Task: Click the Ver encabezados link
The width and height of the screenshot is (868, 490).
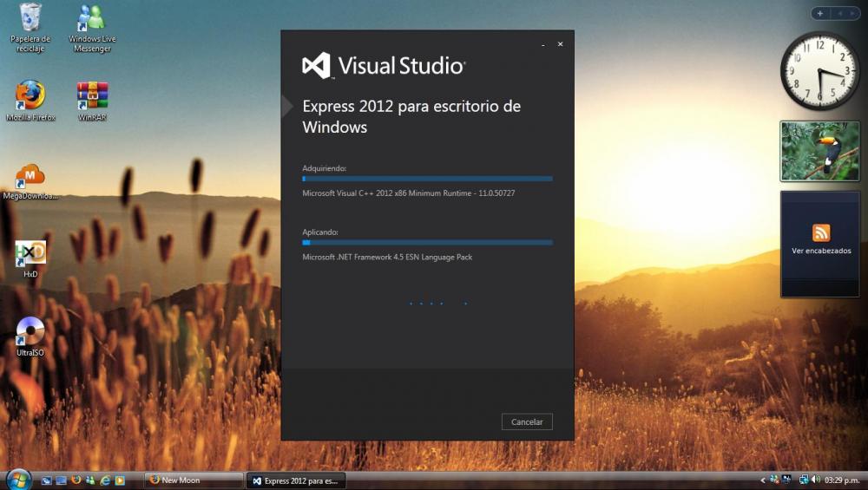Action: pos(821,251)
